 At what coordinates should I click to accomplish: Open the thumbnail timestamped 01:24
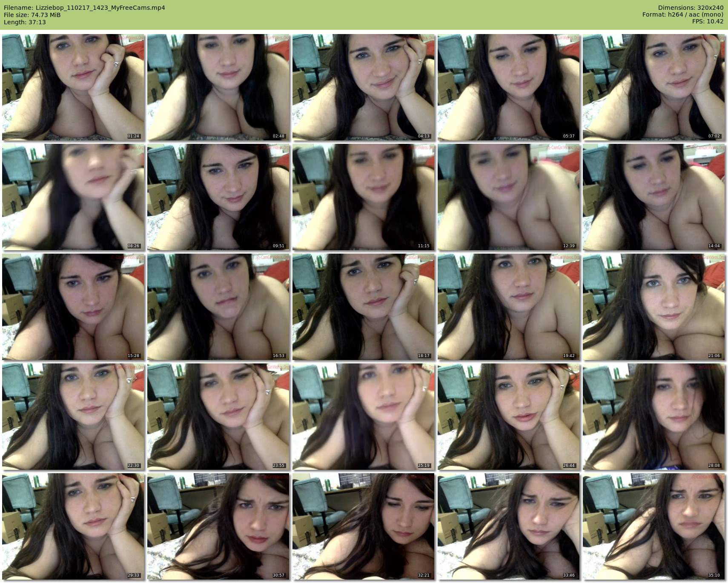tap(73, 87)
